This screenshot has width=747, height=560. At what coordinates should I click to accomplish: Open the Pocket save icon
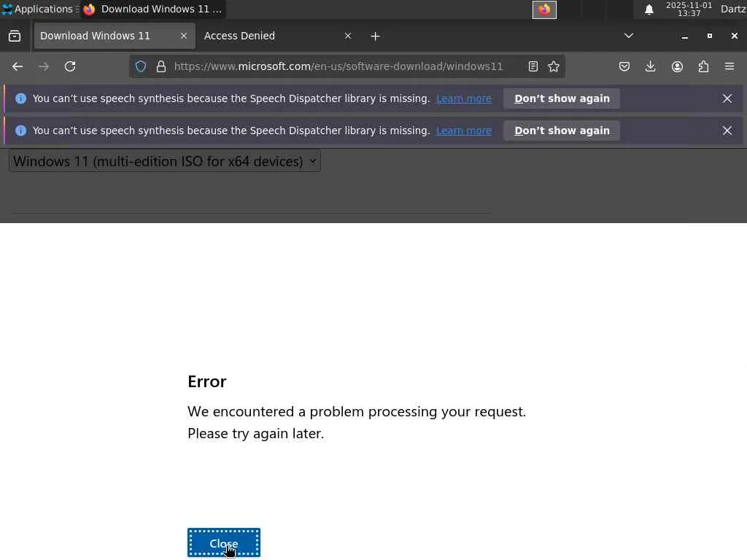point(624,66)
